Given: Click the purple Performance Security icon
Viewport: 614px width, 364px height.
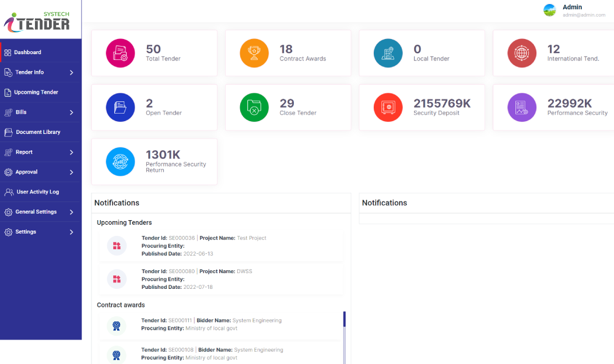Looking at the screenshot, I should pyautogui.click(x=522, y=107).
